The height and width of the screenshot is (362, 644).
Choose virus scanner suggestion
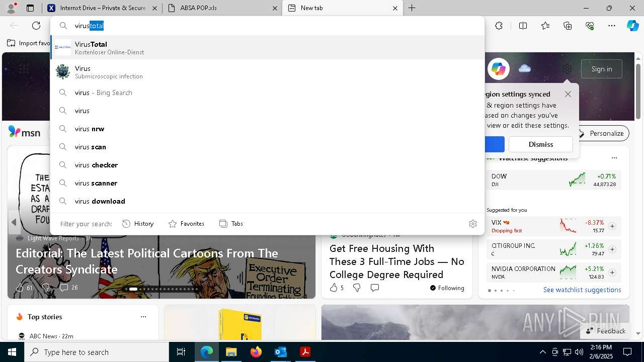click(267, 183)
